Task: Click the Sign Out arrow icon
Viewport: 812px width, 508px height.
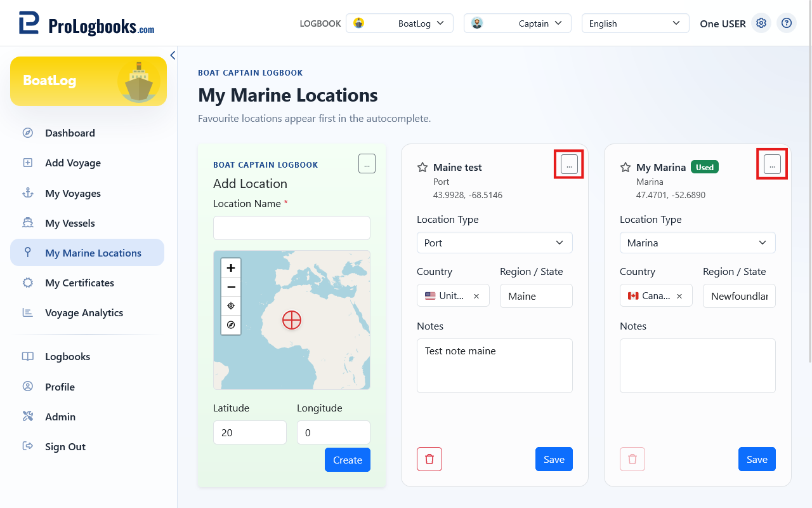Action: (x=28, y=446)
